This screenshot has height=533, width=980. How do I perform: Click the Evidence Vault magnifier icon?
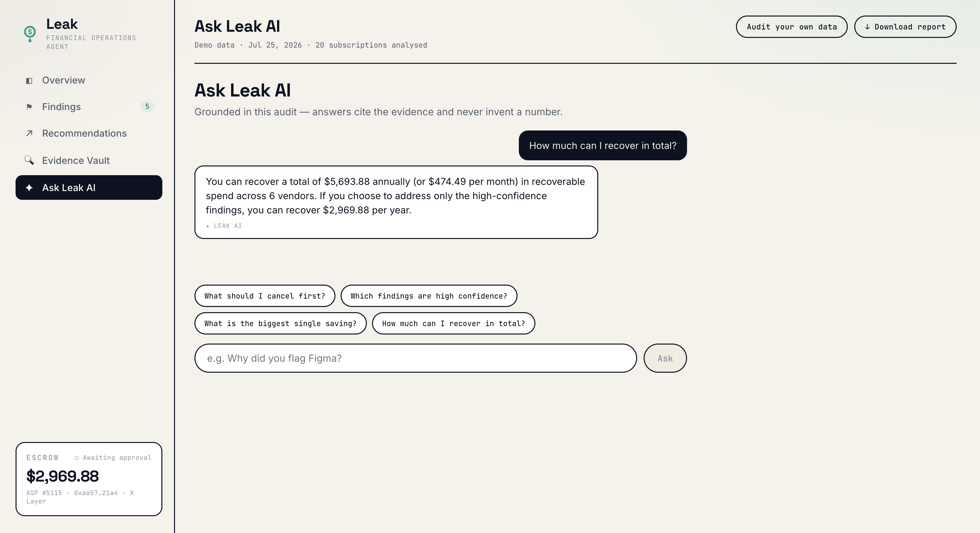click(29, 160)
